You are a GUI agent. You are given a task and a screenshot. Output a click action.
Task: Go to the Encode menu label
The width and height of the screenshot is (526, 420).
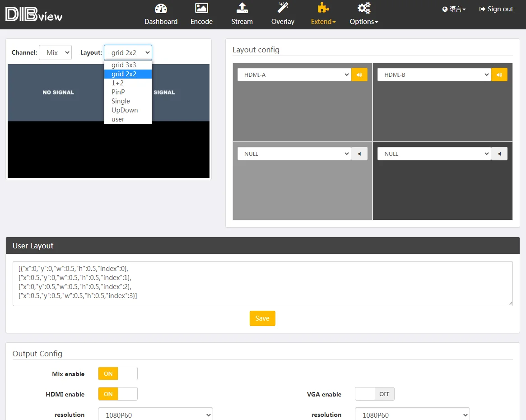201,22
